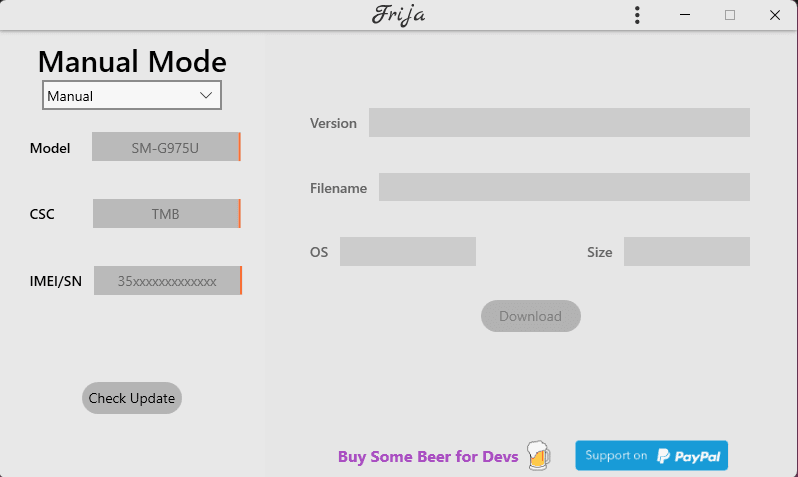Close the Frija window
Viewport: 798px width, 477px height.
pos(774,15)
